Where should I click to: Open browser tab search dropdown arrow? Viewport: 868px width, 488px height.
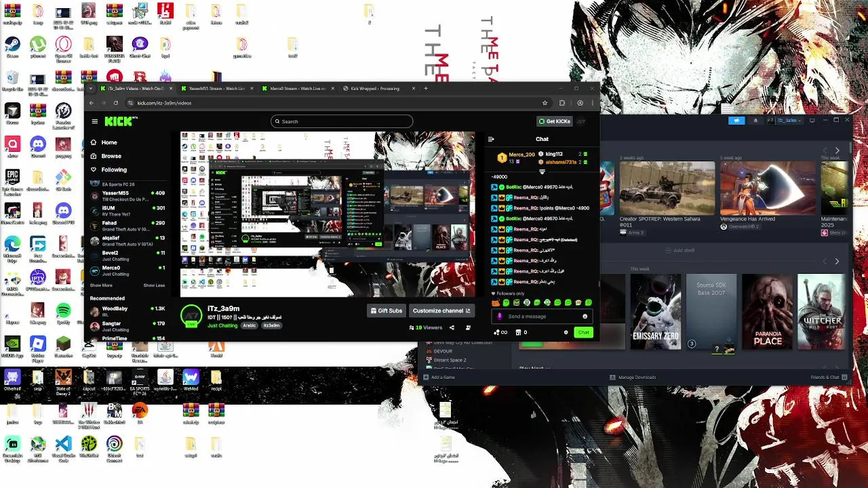point(92,88)
